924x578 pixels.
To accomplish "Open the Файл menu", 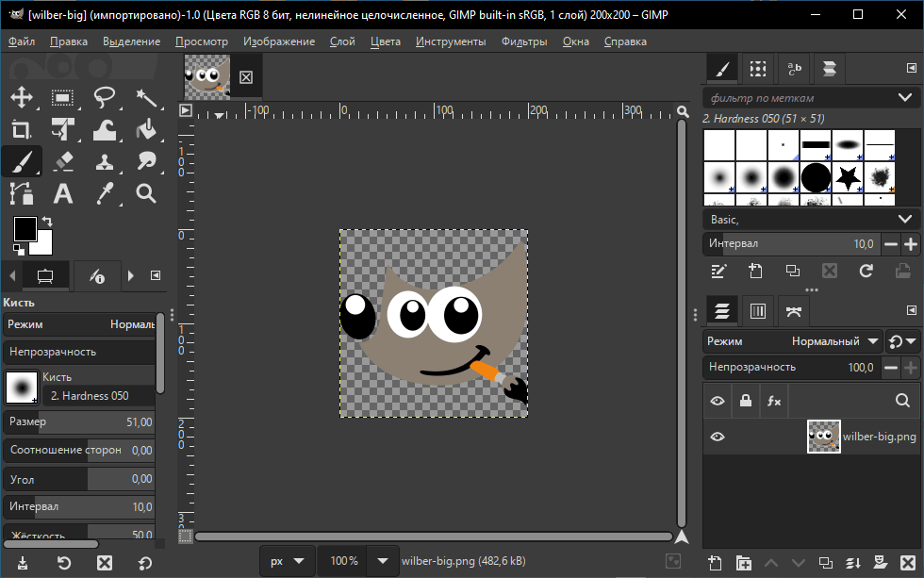I will pyautogui.click(x=22, y=41).
